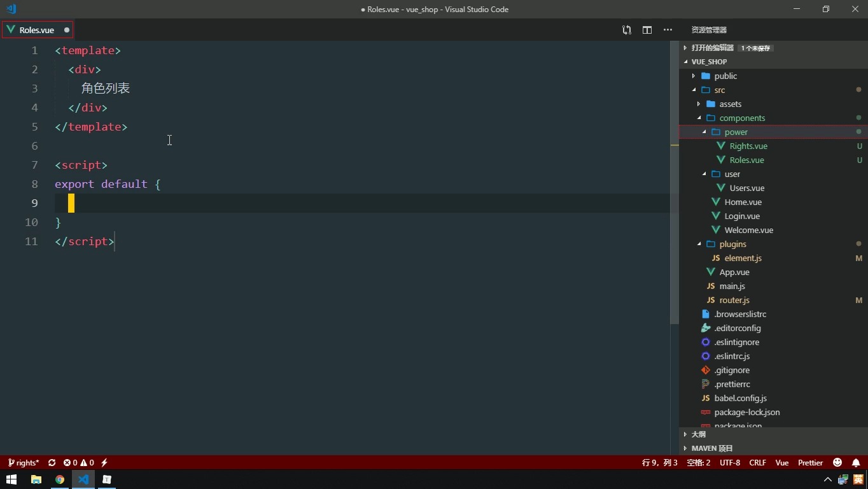Open the Windows Start menu
This screenshot has height=489, width=868.
click(11, 479)
